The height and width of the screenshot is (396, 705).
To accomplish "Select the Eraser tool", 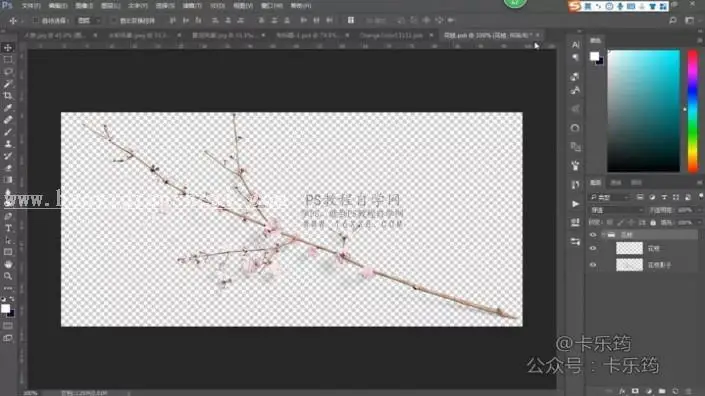I will pos(8,168).
